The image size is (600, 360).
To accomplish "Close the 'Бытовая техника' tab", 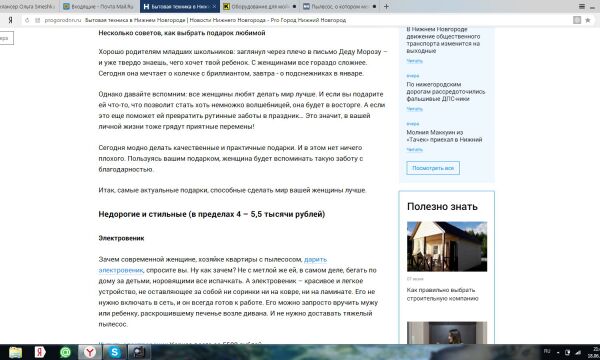I will point(214,7).
